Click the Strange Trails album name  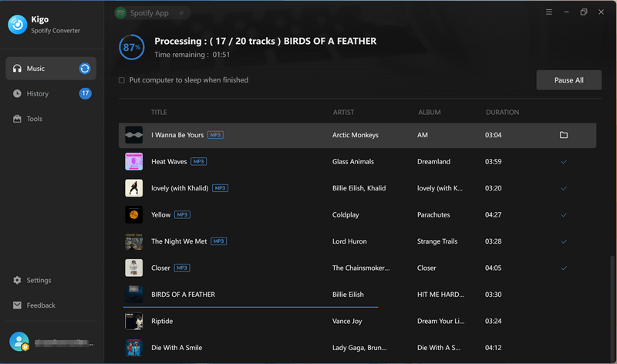(x=437, y=241)
